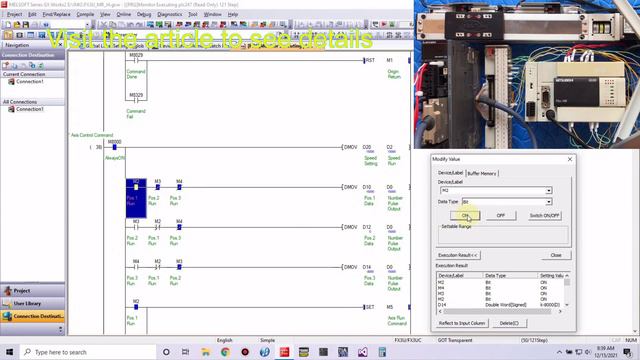Click the Cut toolbar icon

(x=104, y=24)
